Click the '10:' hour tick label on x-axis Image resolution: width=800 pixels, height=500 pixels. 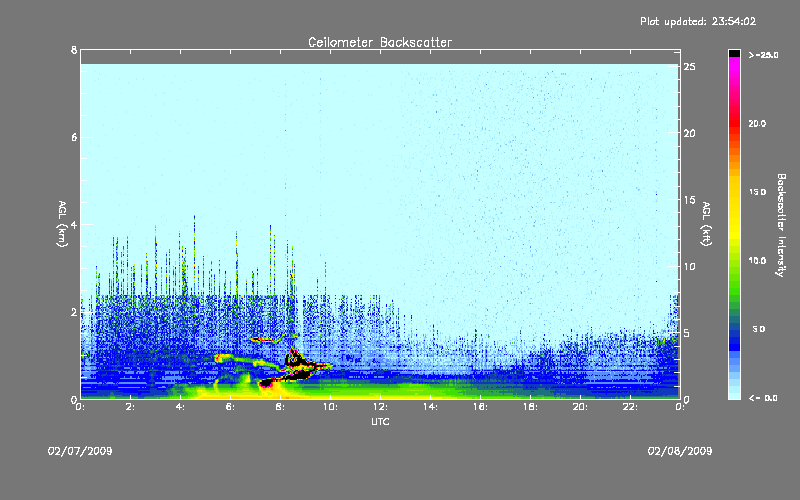pos(330,407)
